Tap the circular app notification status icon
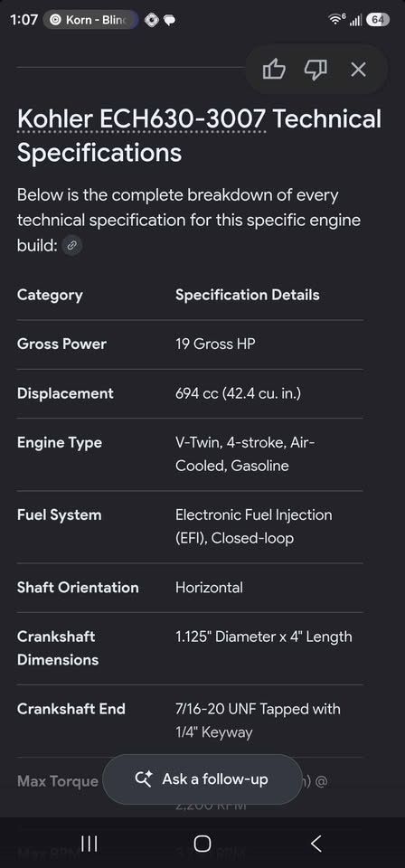Screen dimensions: 405x868 click(x=151, y=20)
